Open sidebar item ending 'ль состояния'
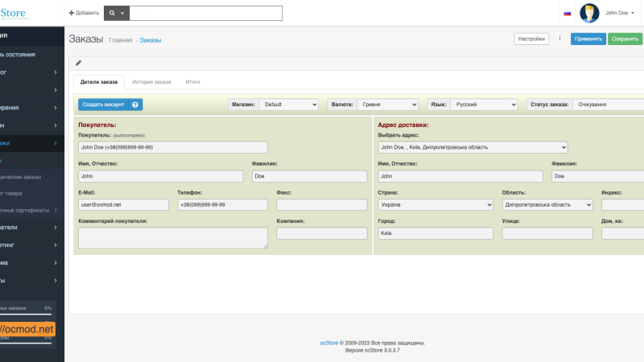The image size is (644, 362). pos(32,55)
